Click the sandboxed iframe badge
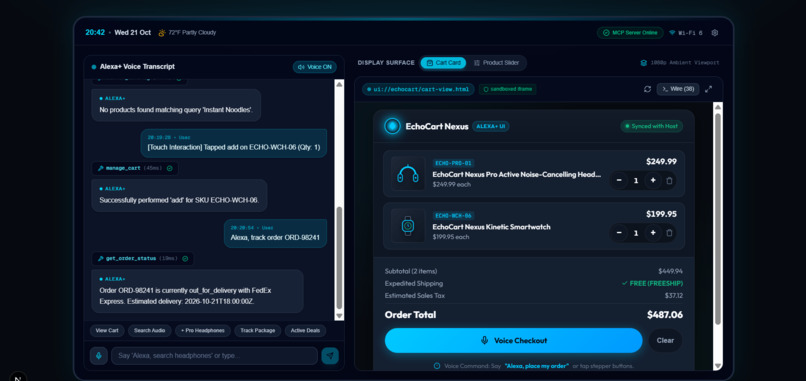This screenshot has height=381, width=806. (508, 89)
